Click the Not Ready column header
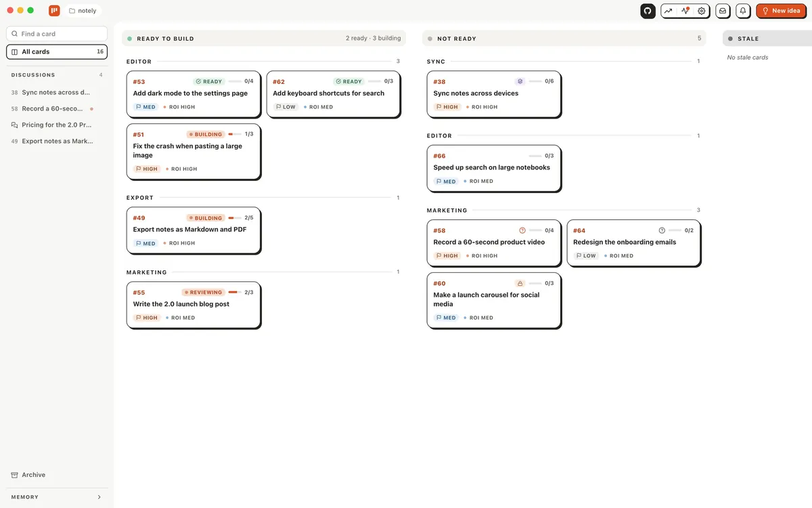Viewport: 812px width, 508px height. [x=564, y=39]
